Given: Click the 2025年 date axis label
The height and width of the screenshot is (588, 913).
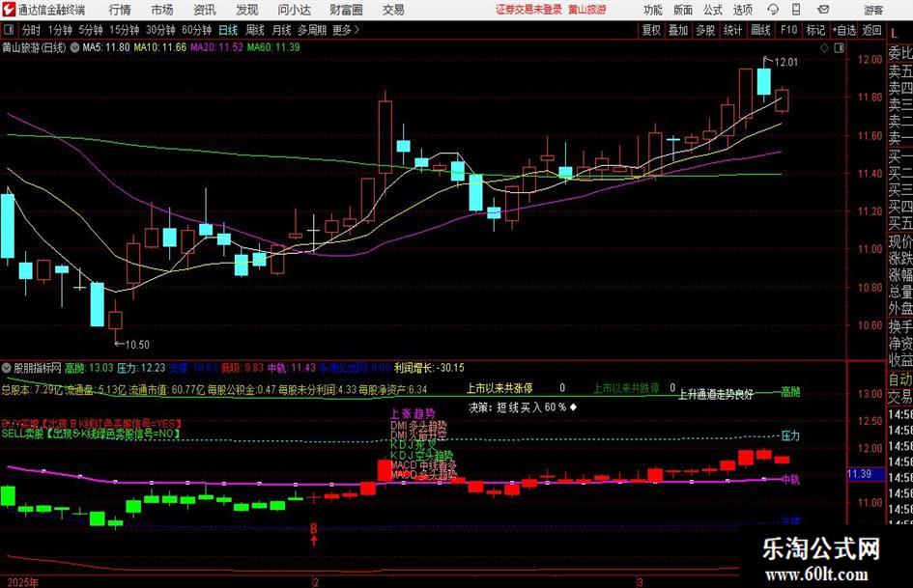Looking at the screenshot, I should (23, 582).
